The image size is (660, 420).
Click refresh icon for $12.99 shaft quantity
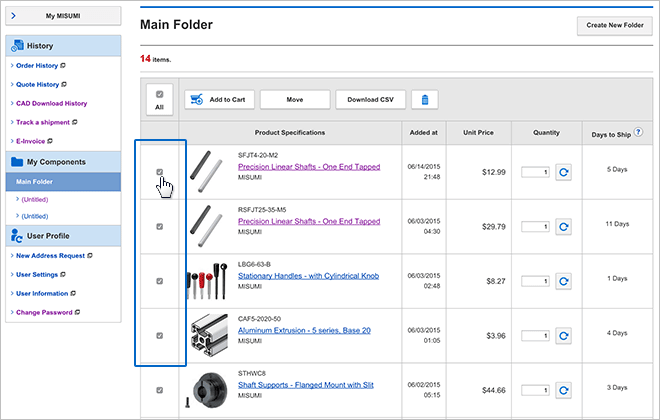pos(563,172)
